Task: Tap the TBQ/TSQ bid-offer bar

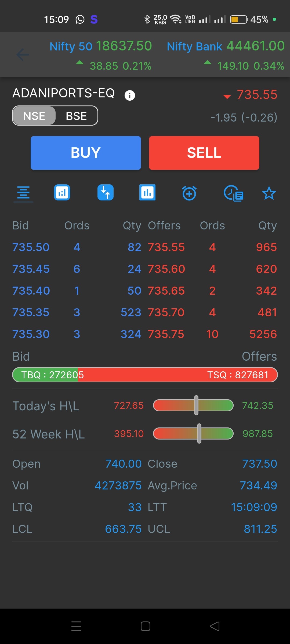Action: pyautogui.click(x=145, y=375)
